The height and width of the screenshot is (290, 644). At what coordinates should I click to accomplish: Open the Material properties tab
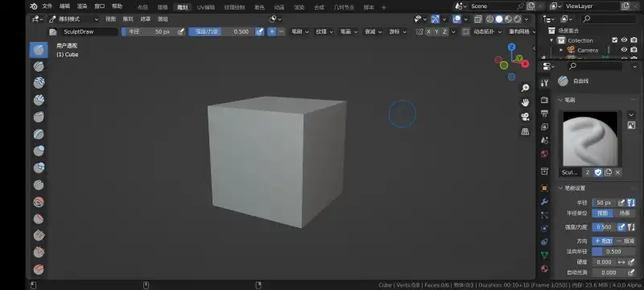click(545, 268)
